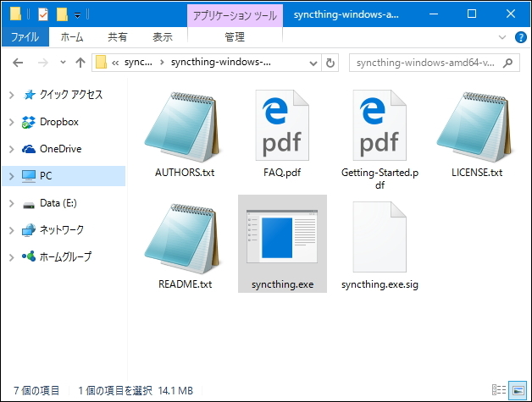Go up one folder level
This screenshot has width=532, height=402.
click(x=80, y=63)
